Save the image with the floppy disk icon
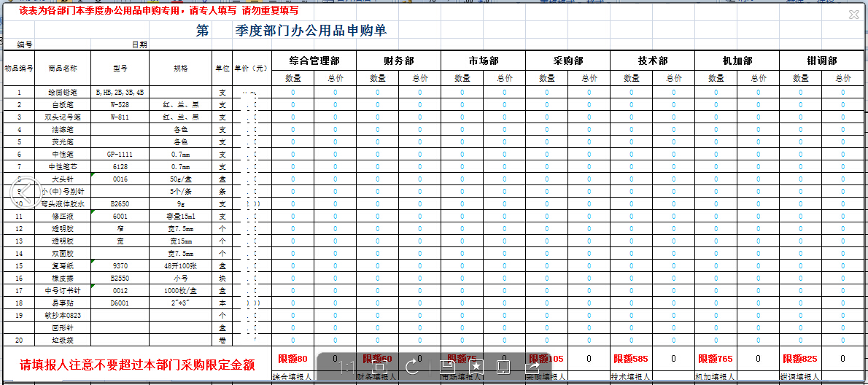The height and width of the screenshot is (385, 868). (x=447, y=366)
